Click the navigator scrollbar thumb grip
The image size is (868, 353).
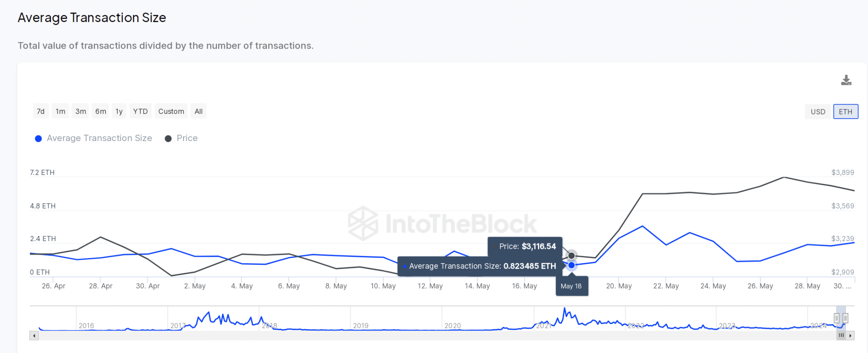(841, 336)
